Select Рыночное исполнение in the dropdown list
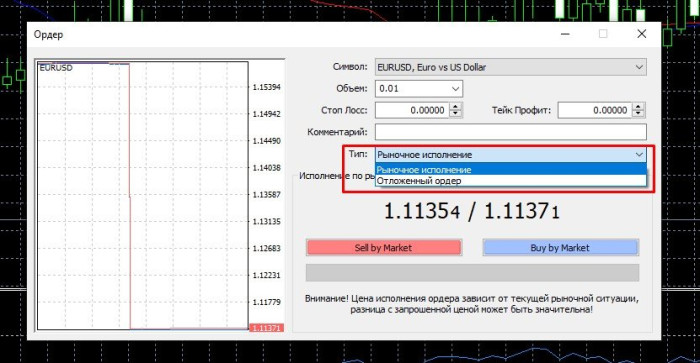The width and height of the screenshot is (700, 363). point(511,170)
